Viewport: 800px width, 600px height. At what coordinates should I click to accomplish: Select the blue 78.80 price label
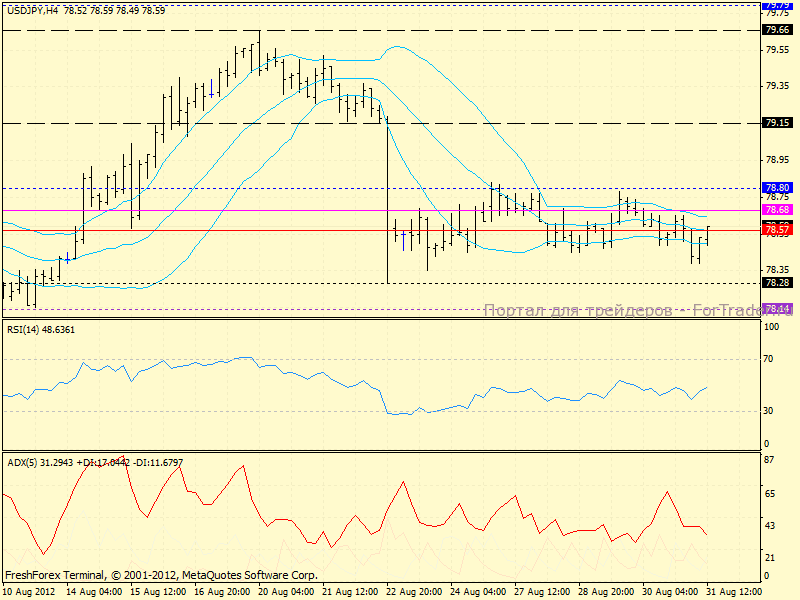pyautogui.click(x=777, y=188)
